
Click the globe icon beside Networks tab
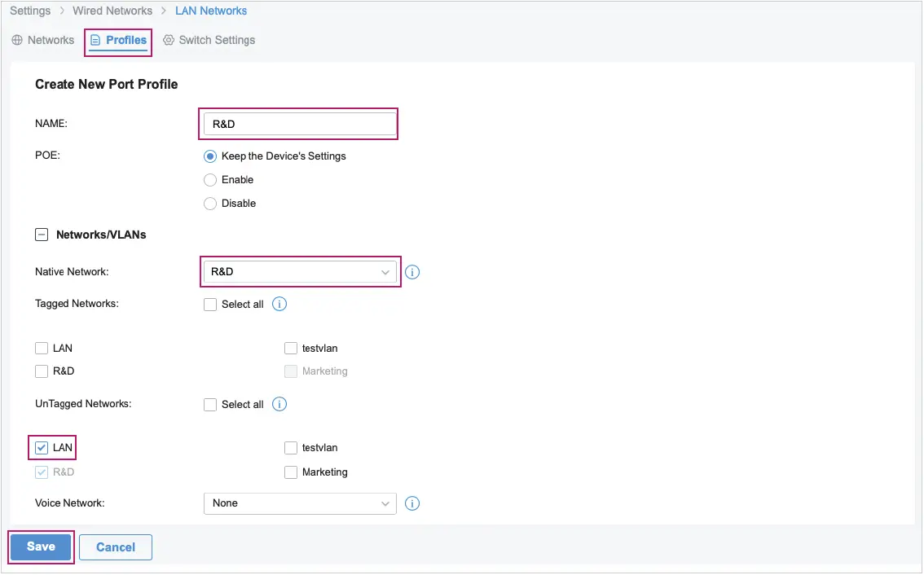tap(16, 39)
